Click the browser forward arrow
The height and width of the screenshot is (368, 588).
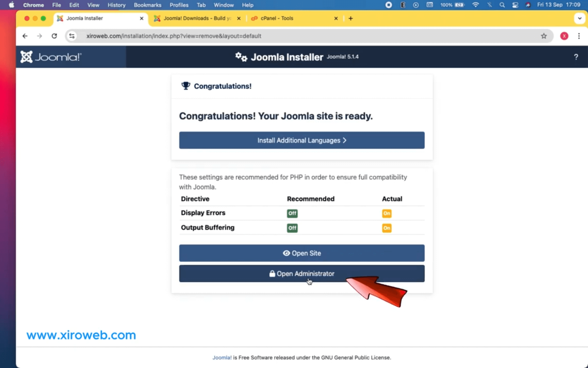tap(39, 36)
